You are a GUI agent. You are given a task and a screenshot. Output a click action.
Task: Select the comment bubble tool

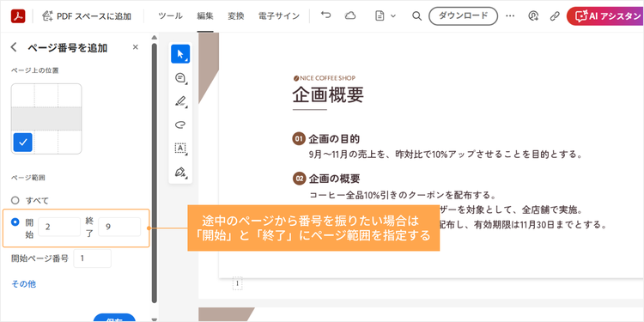pyautogui.click(x=180, y=77)
